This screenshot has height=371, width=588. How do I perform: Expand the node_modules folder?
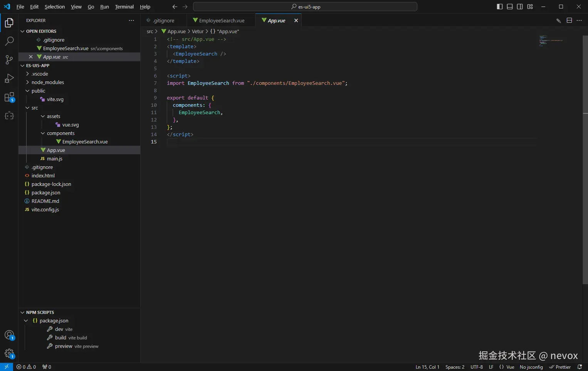coord(48,82)
